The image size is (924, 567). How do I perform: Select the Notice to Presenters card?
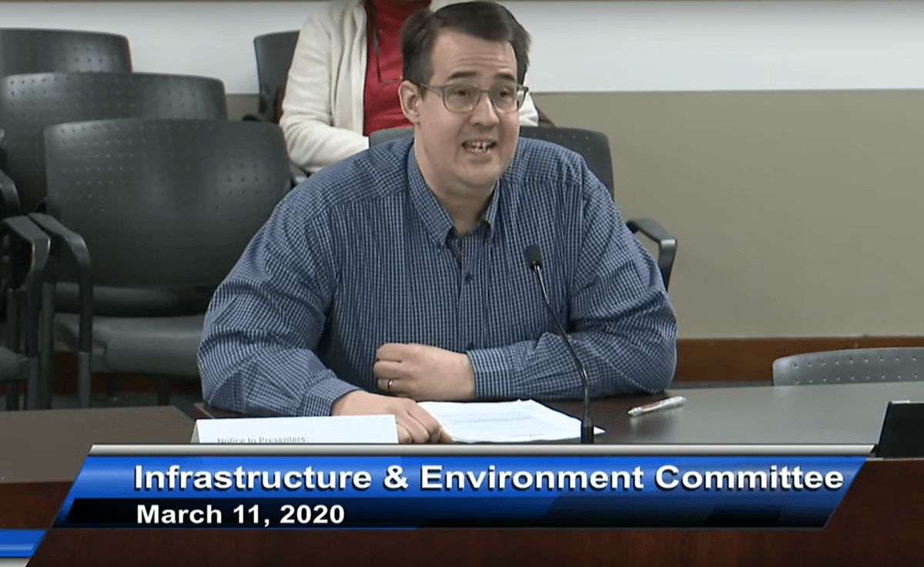coord(296,430)
